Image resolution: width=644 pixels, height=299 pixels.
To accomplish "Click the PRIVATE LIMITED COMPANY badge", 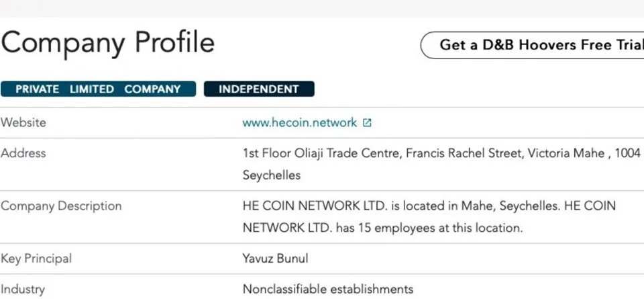I will tap(98, 89).
